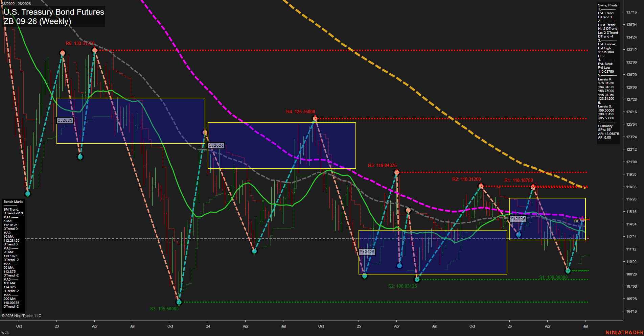This screenshot has height=336, width=644.
Task: Select the ZB 09-26 (Weekly) instrument label
Action: coord(37,21)
